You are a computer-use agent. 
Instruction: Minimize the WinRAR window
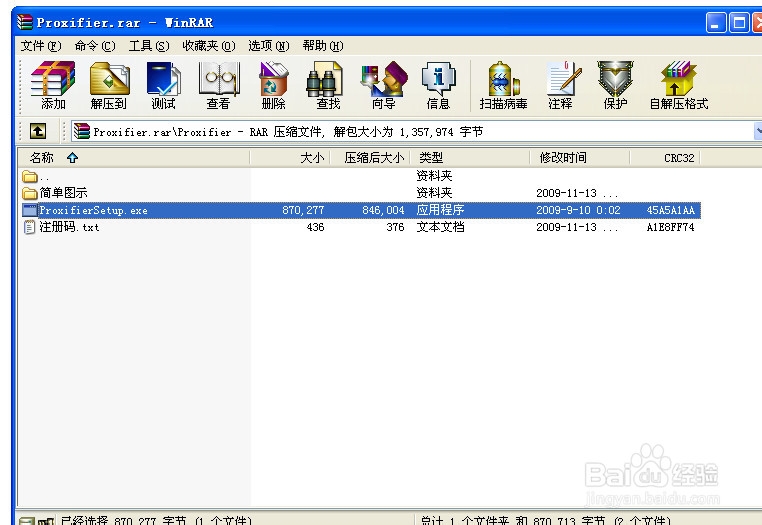pos(716,22)
